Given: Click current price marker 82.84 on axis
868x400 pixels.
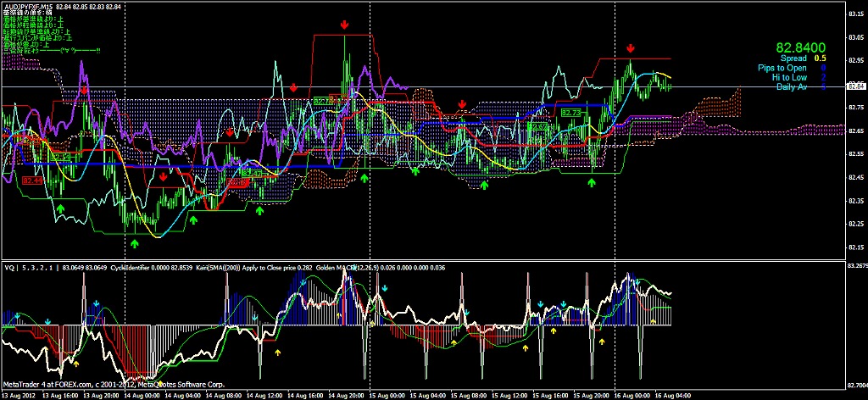Looking at the screenshot, I should [x=855, y=86].
